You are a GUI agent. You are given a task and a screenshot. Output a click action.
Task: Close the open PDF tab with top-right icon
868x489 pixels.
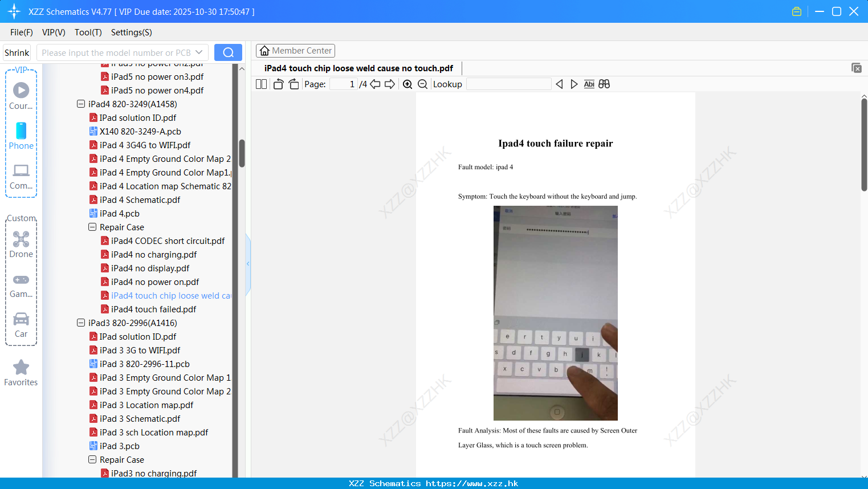pos(857,68)
